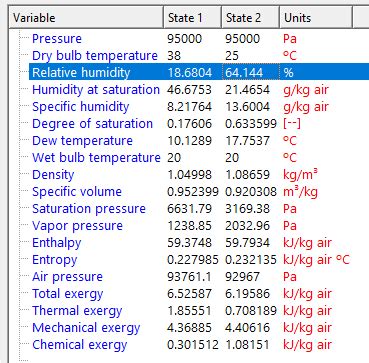The image size is (369, 363).
Task: Click State 1 enthalpy value 59.3748
Action: click(x=189, y=243)
